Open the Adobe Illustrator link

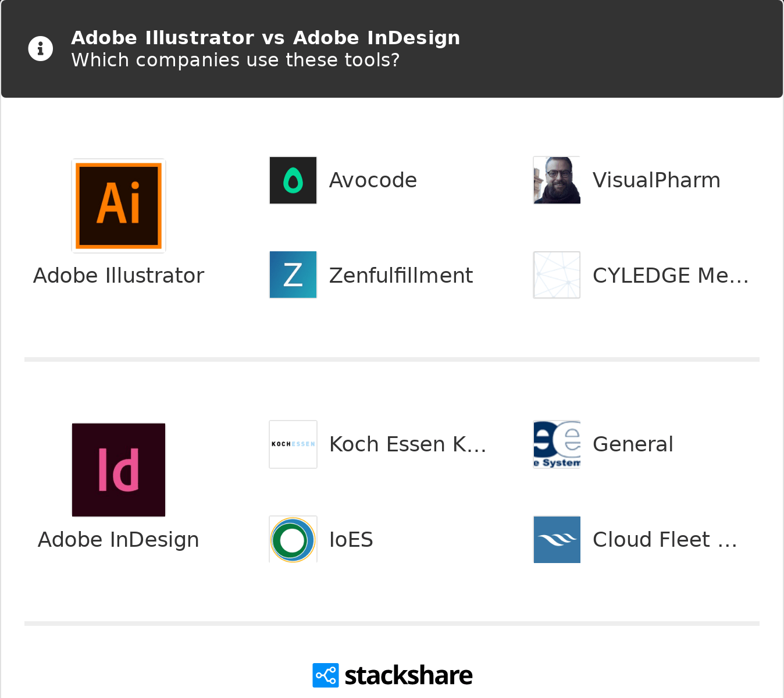[x=118, y=275]
